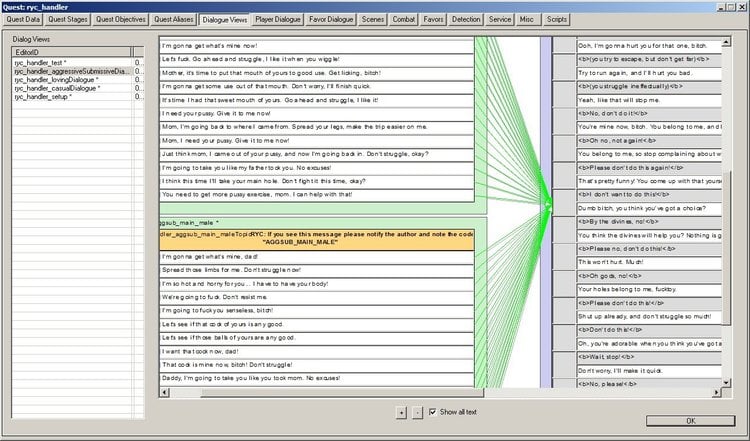The height and width of the screenshot is (441, 750).
Task: Switch to Quest Aliases tab
Action: [x=174, y=20]
